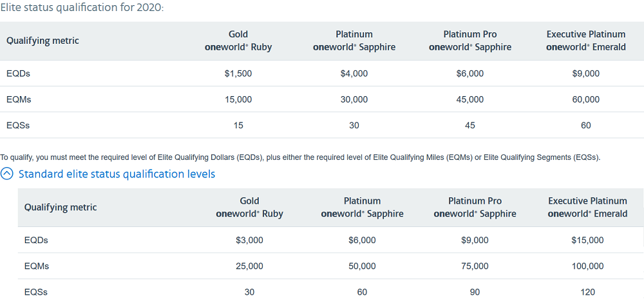Click the Elite status qualification for 2020 heading
The height and width of the screenshot is (307, 644).
click(x=82, y=8)
